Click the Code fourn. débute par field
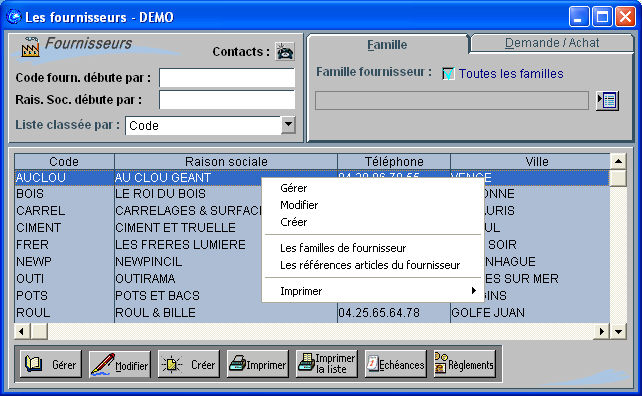 (x=227, y=78)
